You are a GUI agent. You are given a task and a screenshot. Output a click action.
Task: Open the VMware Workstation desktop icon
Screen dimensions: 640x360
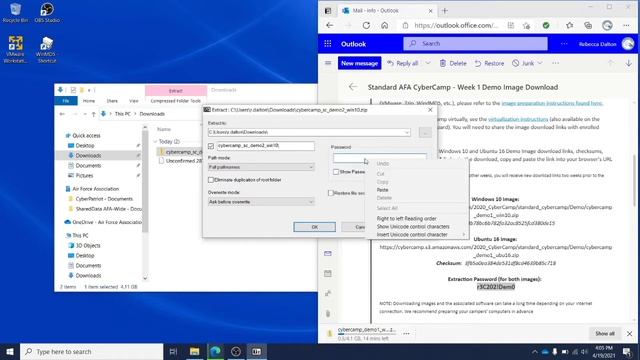coord(15,49)
